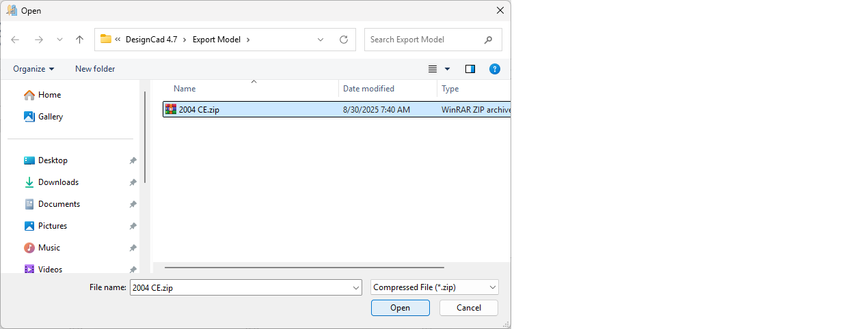Open the recent locations dropdown arrow
Screen dimensions: 868x329
pyautogui.click(x=59, y=40)
